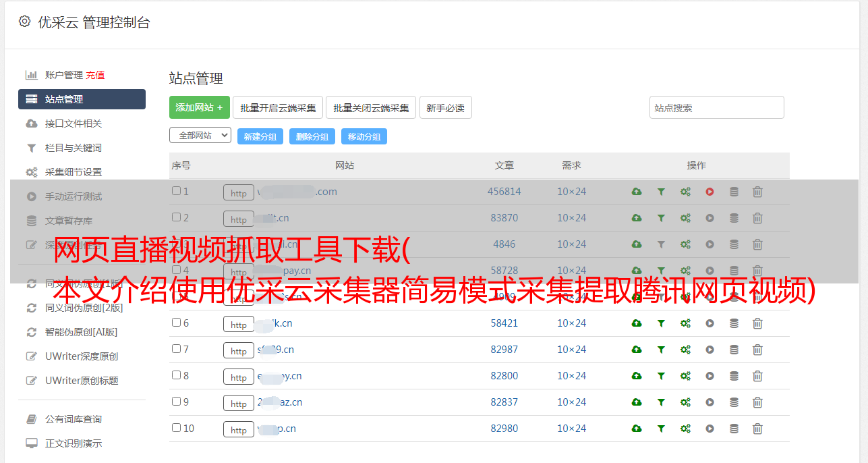Click the gear icon beside 优采云 管理控制台

[x=25, y=22]
